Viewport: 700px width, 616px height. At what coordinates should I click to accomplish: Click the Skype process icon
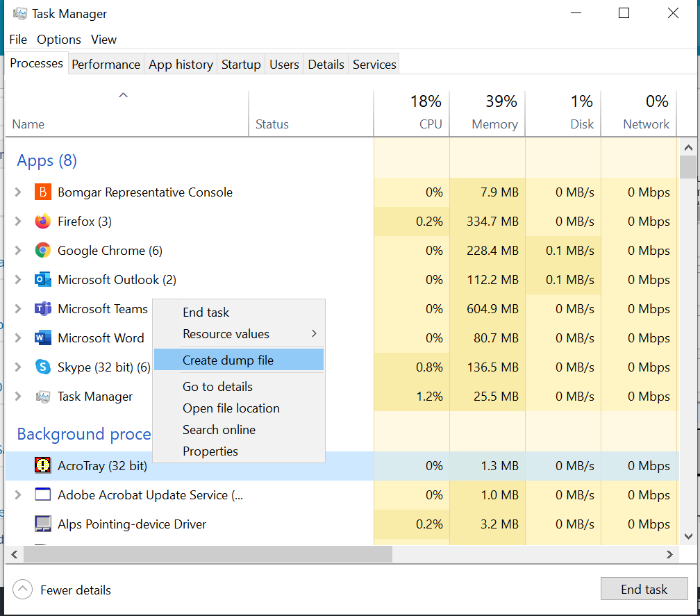43,367
